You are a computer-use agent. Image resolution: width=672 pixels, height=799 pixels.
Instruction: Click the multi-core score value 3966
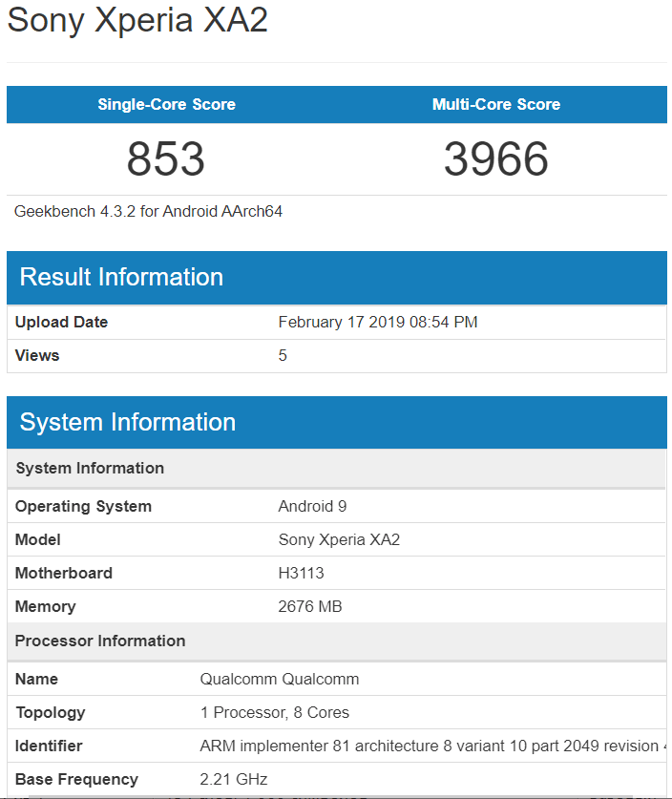[x=496, y=159]
